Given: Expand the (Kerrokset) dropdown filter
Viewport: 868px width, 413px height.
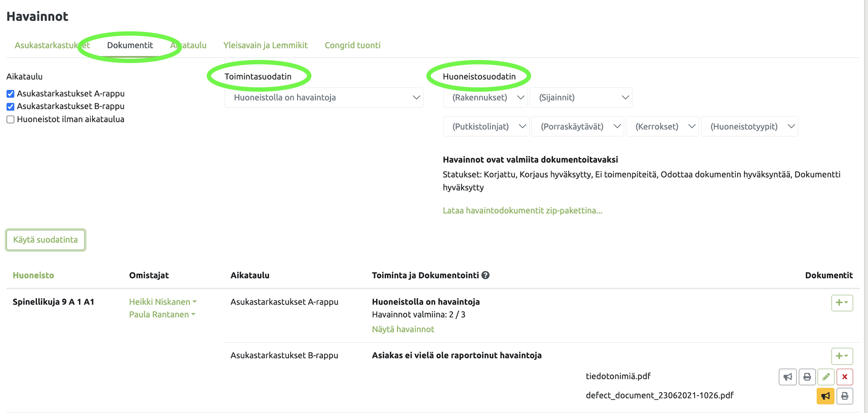Looking at the screenshot, I should pos(662,127).
